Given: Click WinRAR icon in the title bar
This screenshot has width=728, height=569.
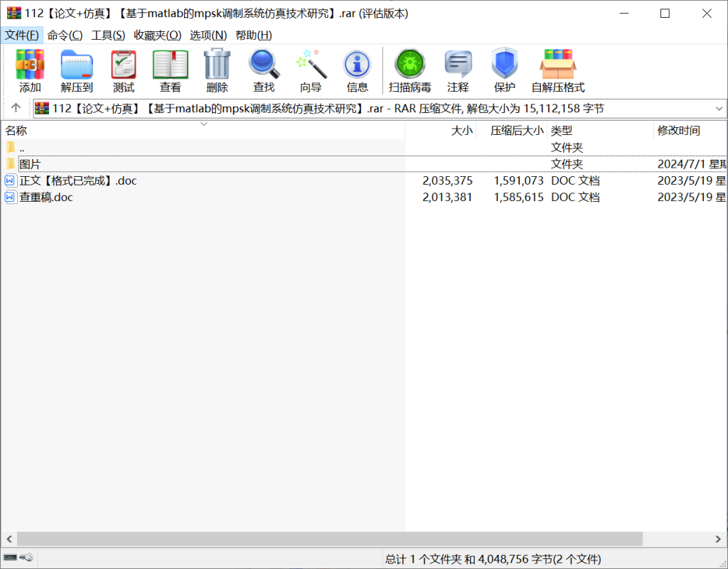Looking at the screenshot, I should coord(14,13).
